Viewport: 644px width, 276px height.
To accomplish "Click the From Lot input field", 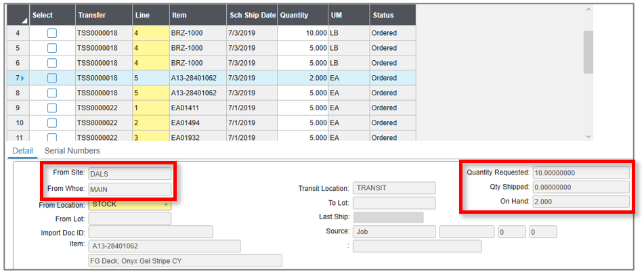I will (x=130, y=218).
